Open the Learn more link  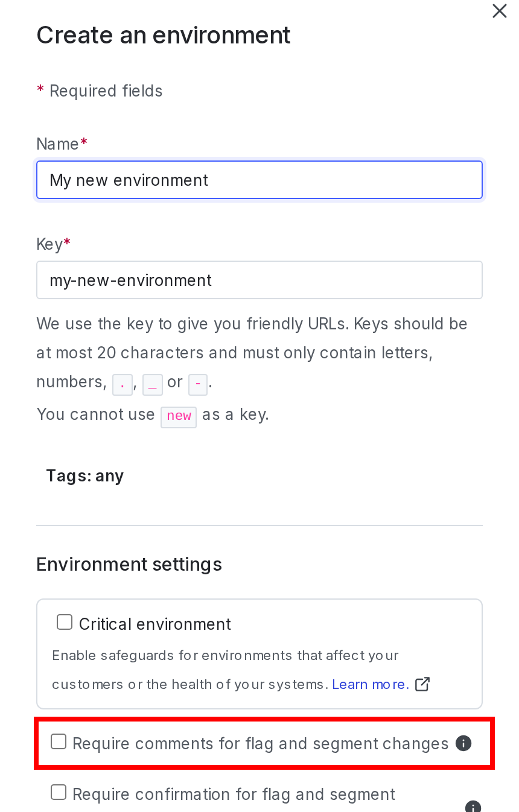(369, 684)
